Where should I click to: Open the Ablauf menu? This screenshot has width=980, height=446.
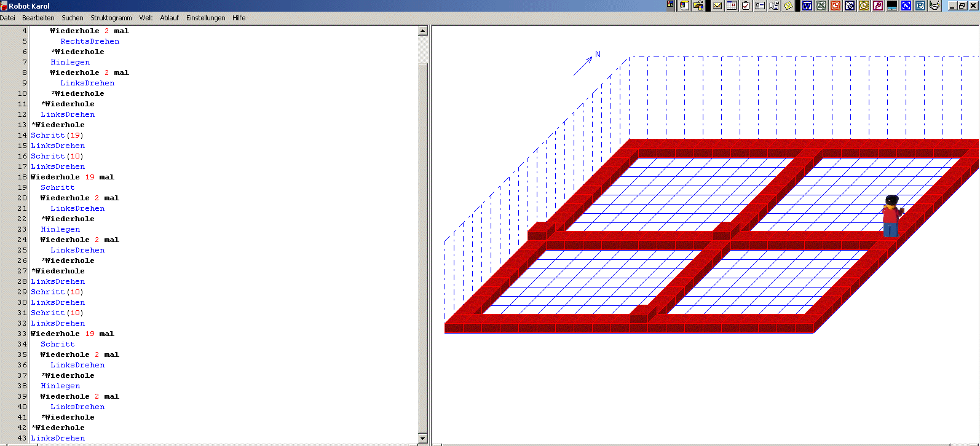[169, 18]
